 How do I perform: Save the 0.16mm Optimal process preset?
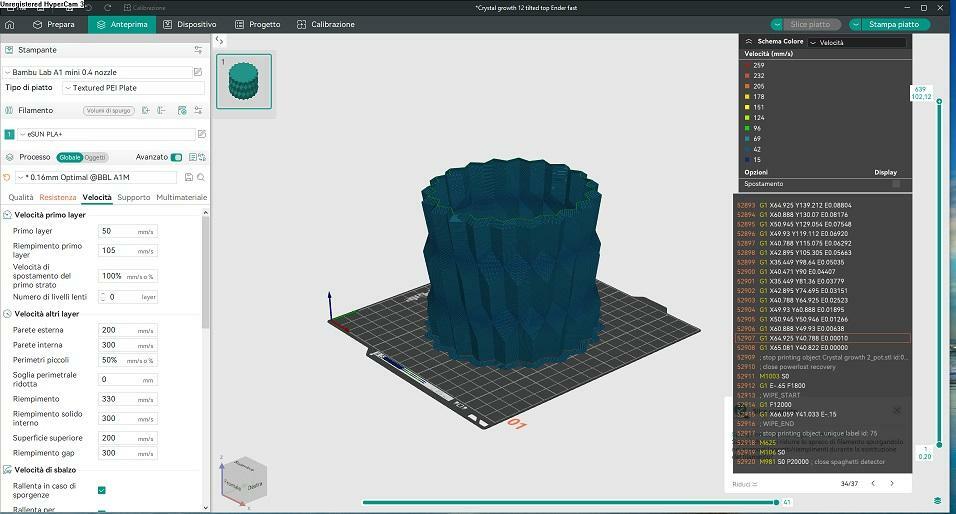point(188,177)
